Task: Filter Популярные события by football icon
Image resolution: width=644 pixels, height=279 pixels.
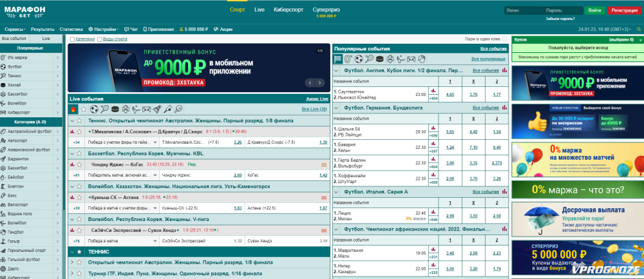Action: (359, 59)
